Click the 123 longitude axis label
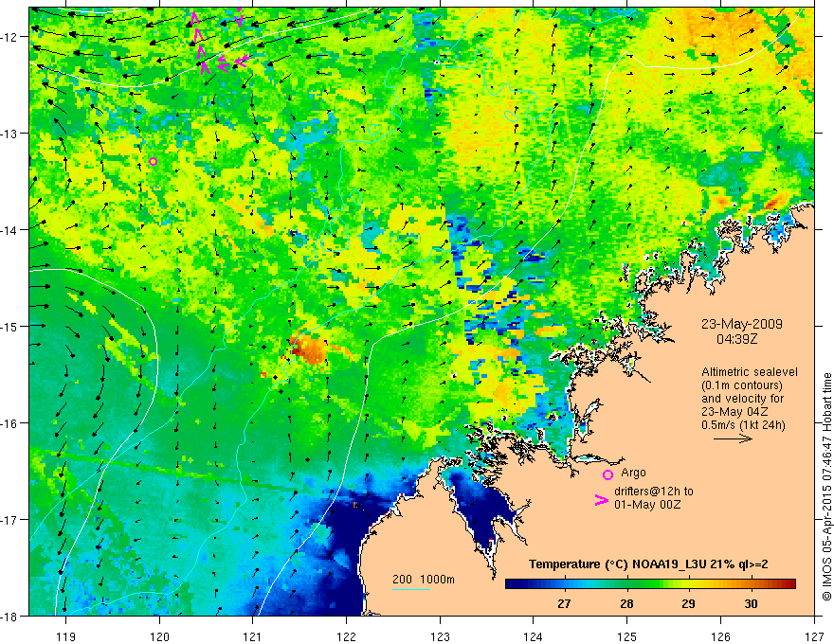 440,636
